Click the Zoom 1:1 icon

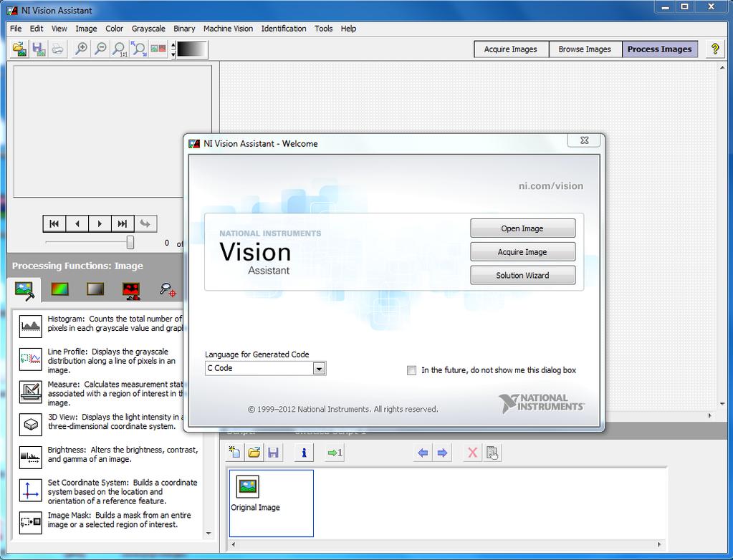click(119, 49)
